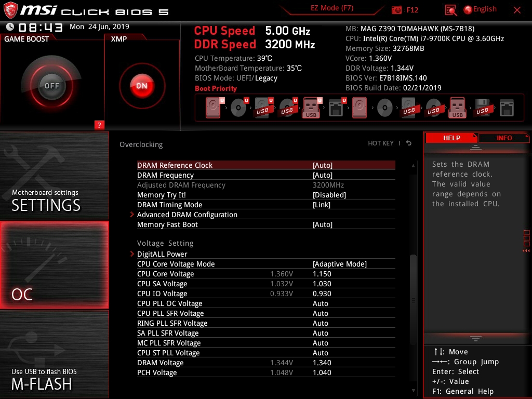Edit the CPU PLL OC Voltage Auto value
The image size is (532, 399).
click(320, 303)
